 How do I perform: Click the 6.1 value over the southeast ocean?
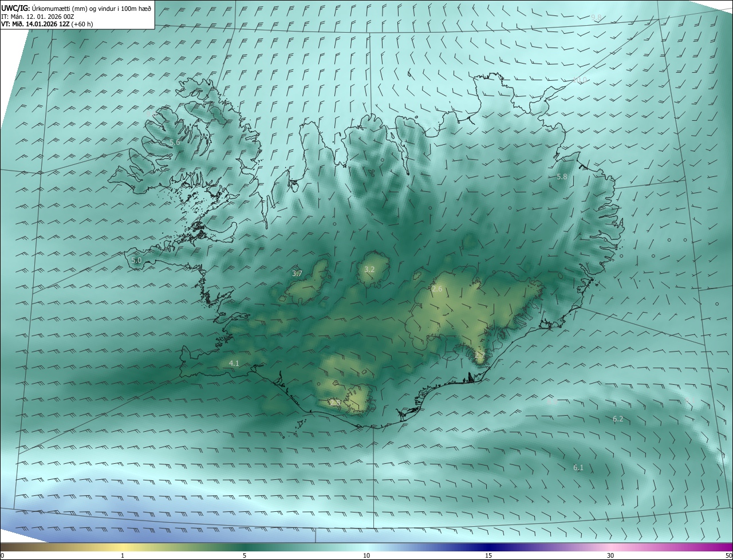click(x=578, y=468)
